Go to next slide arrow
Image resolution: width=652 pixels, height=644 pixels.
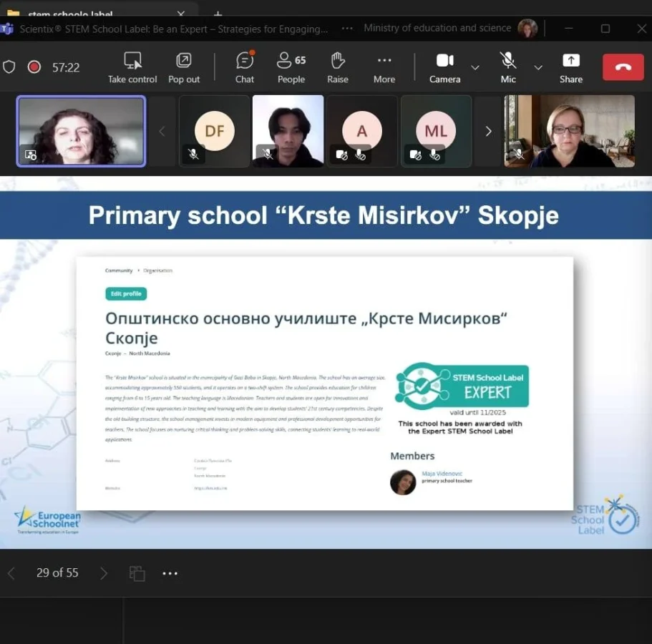click(x=104, y=573)
